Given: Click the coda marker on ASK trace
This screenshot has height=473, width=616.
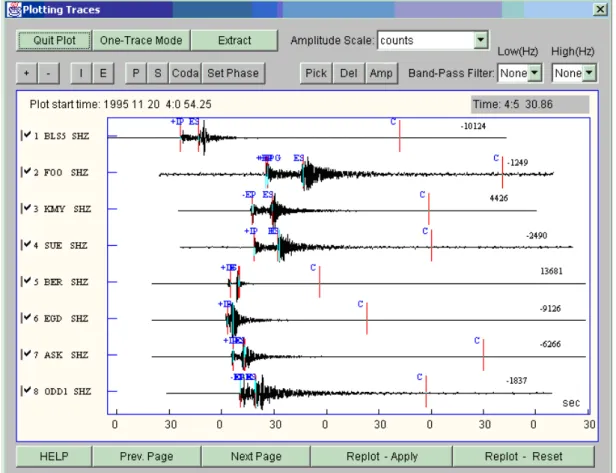Looking at the screenshot, I should point(483,355).
